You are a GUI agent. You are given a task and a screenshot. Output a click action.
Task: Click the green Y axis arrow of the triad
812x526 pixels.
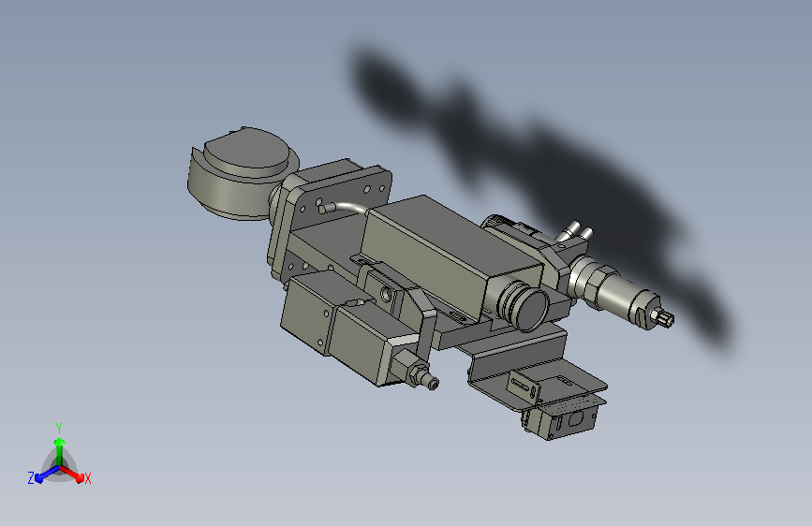coord(59,450)
